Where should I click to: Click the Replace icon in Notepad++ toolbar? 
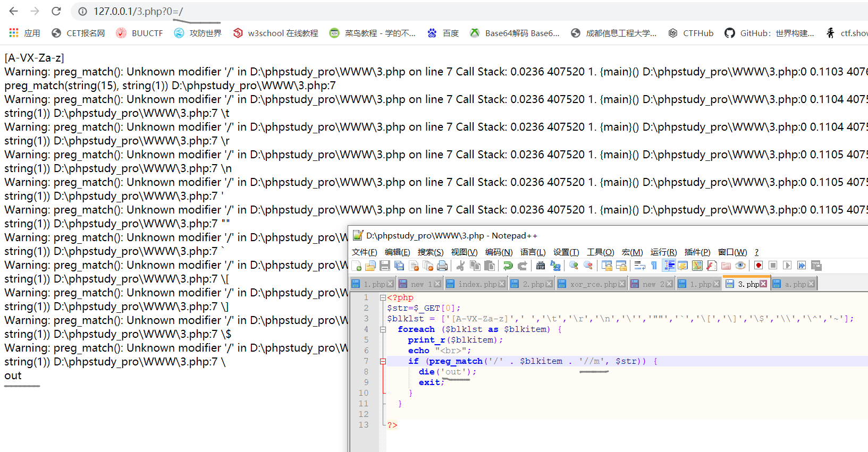point(555,266)
